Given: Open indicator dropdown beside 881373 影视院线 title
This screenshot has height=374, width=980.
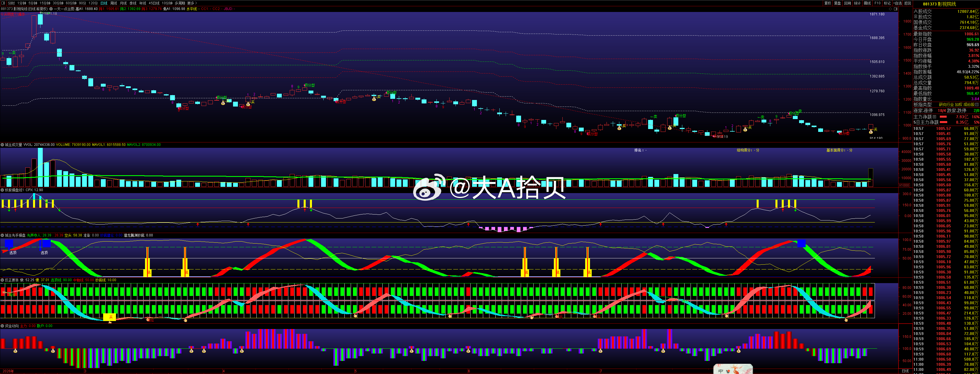Looking at the screenshot, I should (x=51, y=9).
